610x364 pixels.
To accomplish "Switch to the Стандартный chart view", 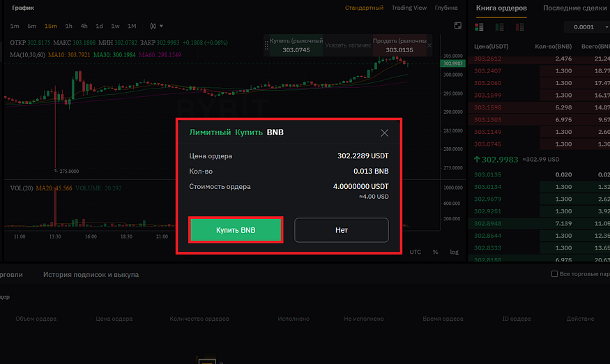I will tap(364, 8).
